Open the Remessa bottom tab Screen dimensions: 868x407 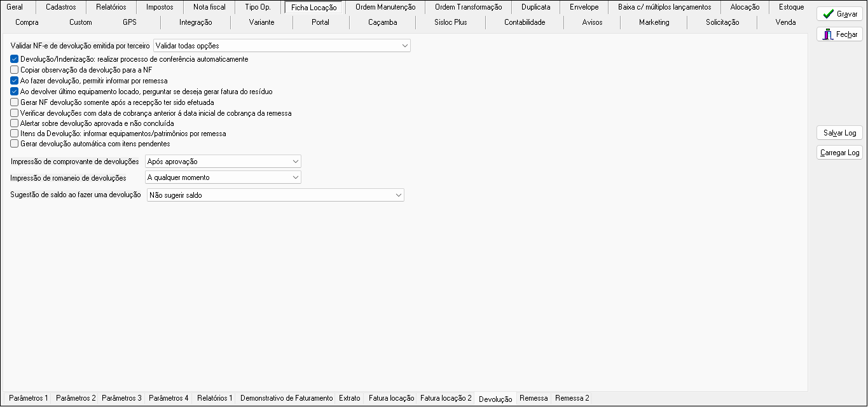(x=534, y=398)
